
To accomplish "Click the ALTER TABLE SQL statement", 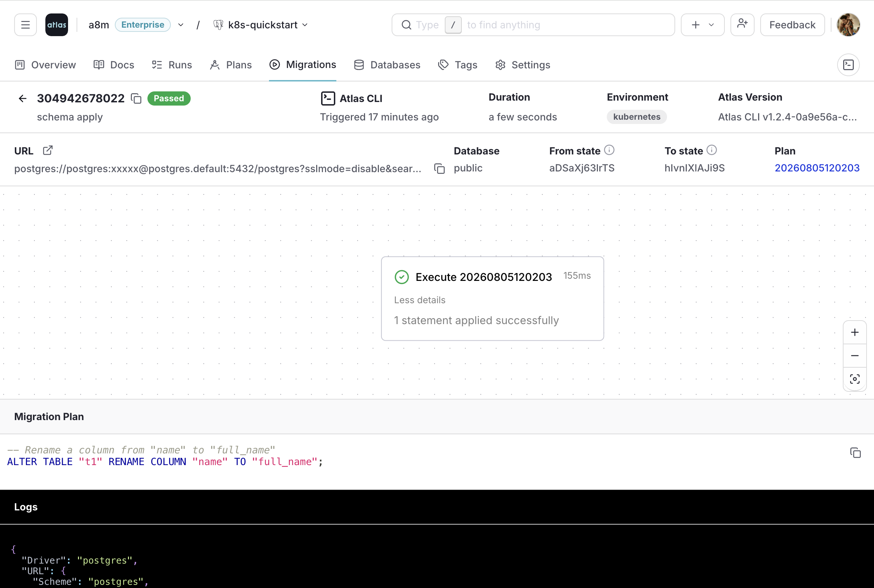I will tap(165, 462).
